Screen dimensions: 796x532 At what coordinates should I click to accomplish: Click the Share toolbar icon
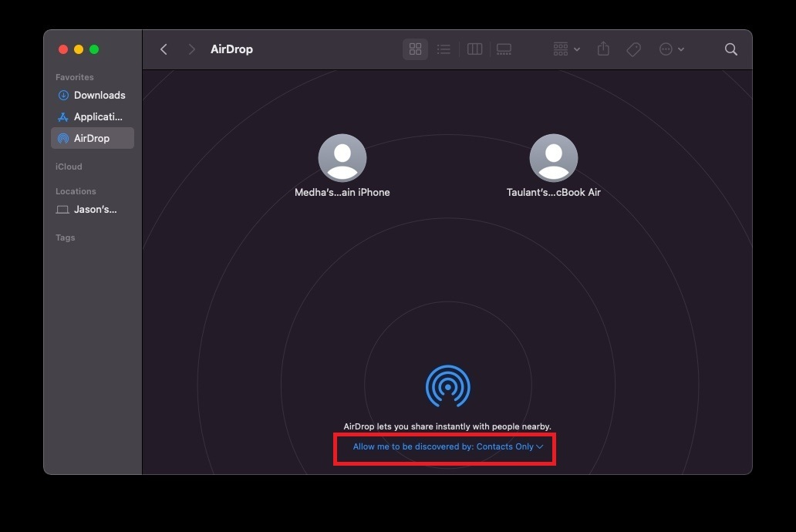click(603, 49)
